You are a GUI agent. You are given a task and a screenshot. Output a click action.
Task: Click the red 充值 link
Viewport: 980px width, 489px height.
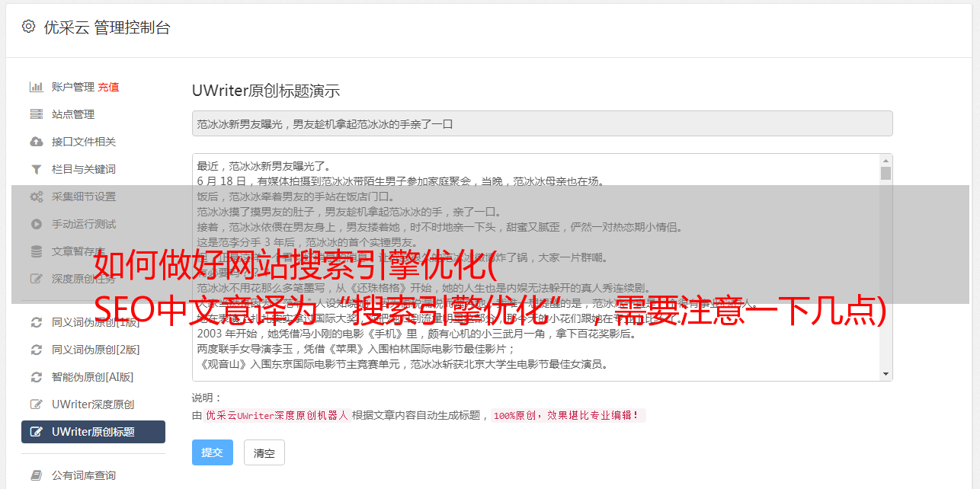pyautogui.click(x=108, y=87)
